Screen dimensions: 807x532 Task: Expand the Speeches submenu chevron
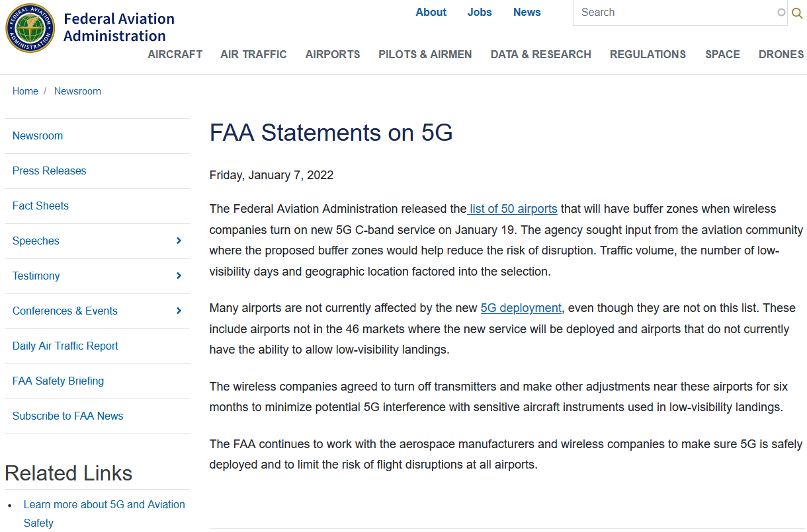179,241
